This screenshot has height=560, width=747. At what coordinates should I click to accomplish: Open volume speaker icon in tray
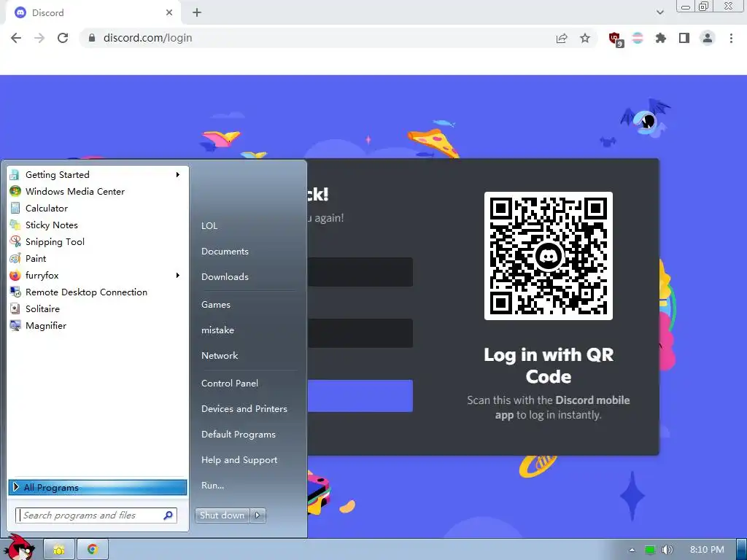[x=667, y=550]
